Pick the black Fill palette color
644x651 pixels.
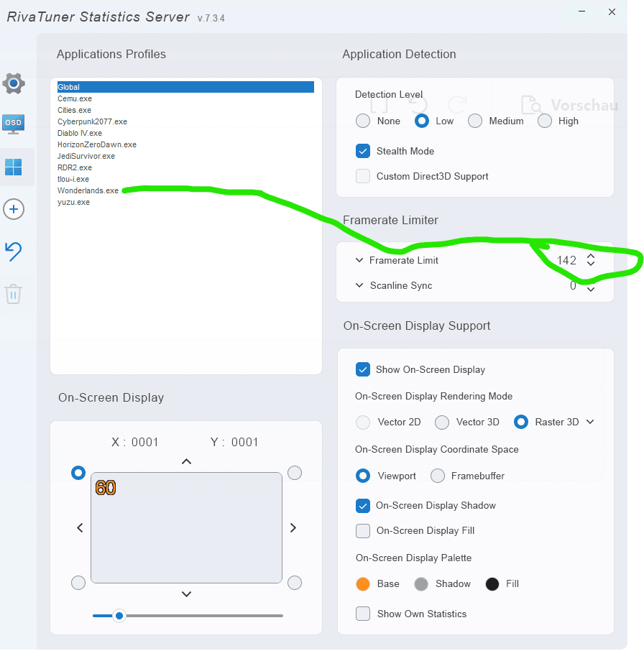[x=492, y=583]
